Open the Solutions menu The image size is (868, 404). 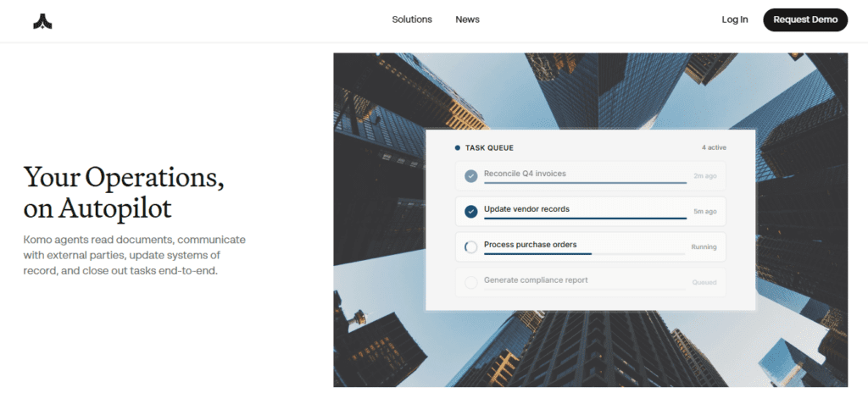(x=412, y=19)
